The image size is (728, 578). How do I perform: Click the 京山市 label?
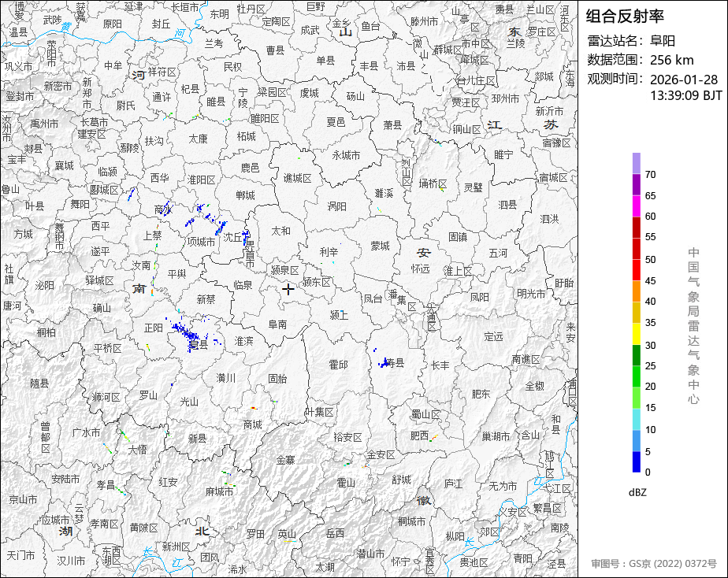click(23, 499)
